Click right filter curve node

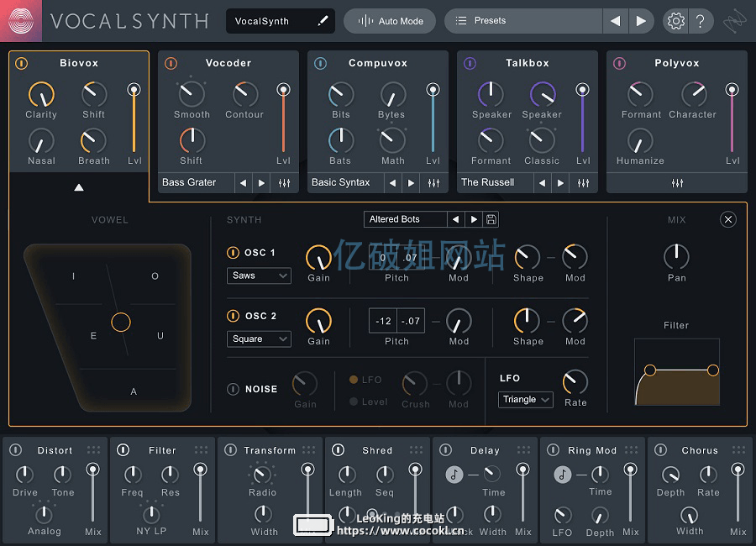(x=713, y=370)
